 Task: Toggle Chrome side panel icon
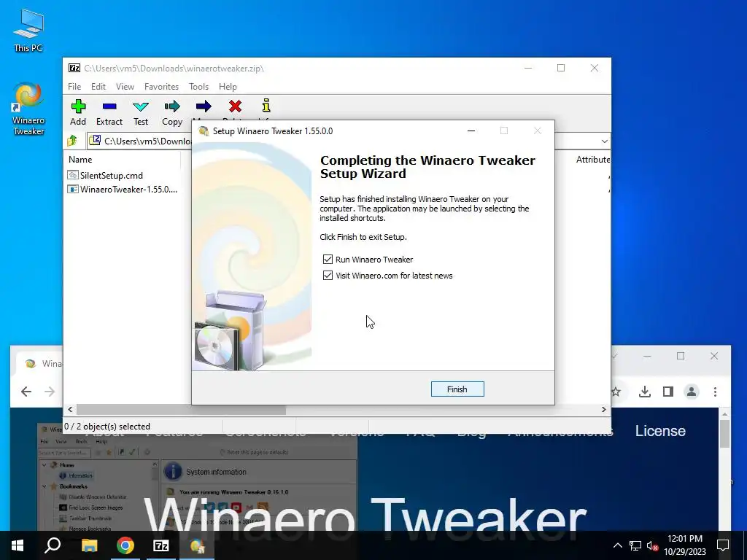click(x=668, y=392)
